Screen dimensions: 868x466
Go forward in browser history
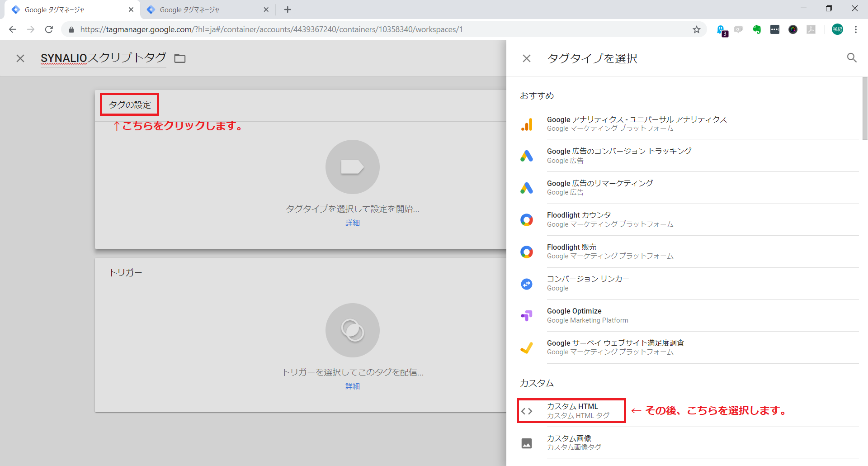pyautogui.click(x=31, y=29)
